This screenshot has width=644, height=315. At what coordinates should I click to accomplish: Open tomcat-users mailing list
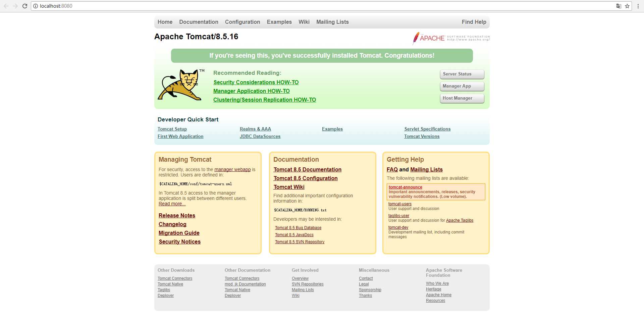point(400,204)
